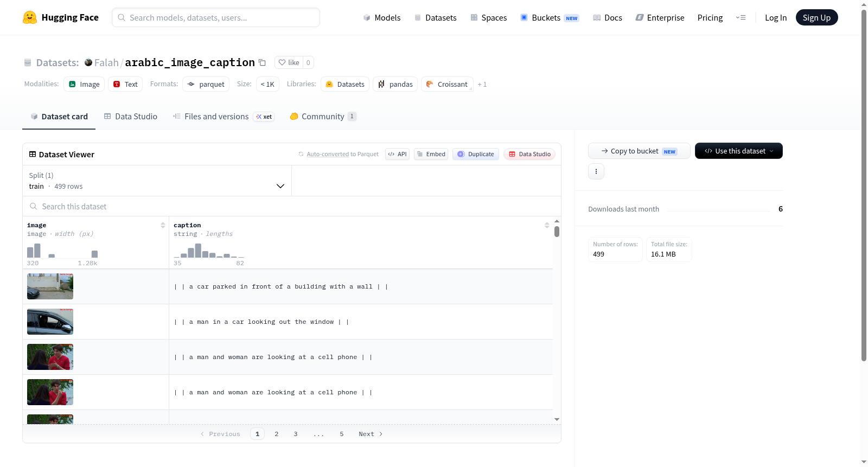Open thumbnail of car parked by building
This screenshot has width=868, height=467.
pyautogui.click(x=50, y=286)
